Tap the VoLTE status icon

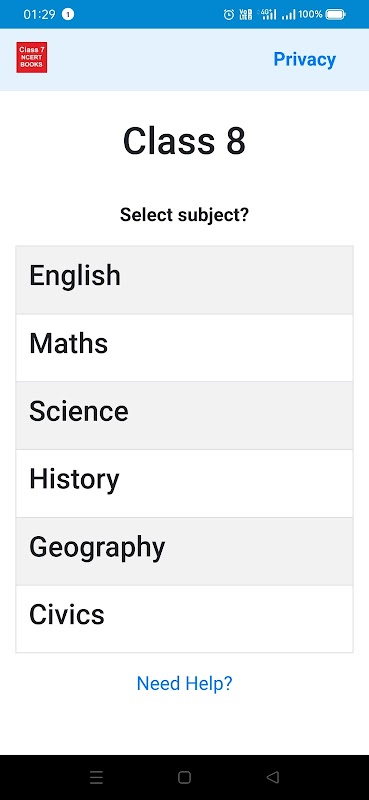coord(245,14)
